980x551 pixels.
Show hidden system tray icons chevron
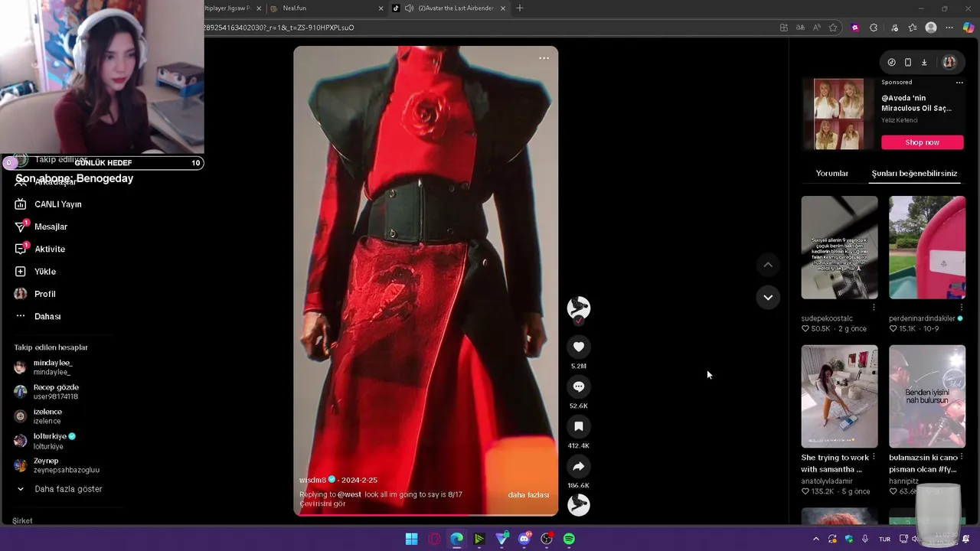pyautogui.click(x=815, y=540)
